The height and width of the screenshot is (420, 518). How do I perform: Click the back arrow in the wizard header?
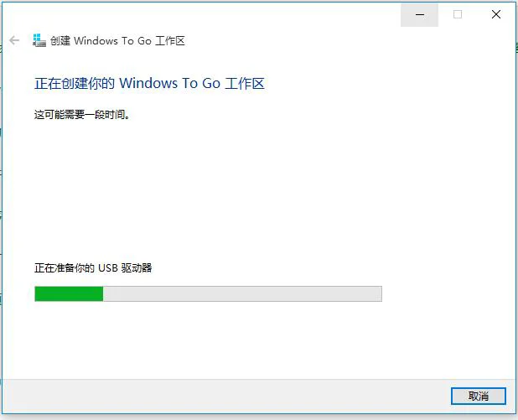point(14,40)
